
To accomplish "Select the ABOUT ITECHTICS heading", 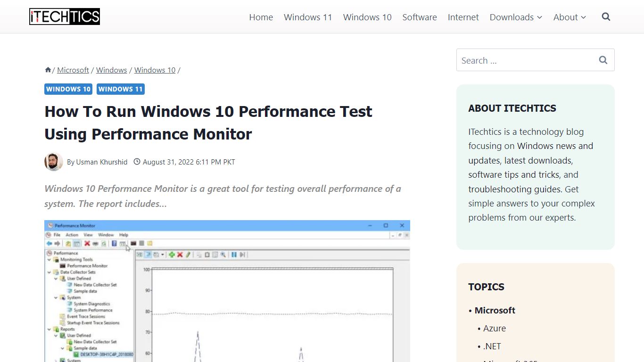I will (x=512, y=108).
